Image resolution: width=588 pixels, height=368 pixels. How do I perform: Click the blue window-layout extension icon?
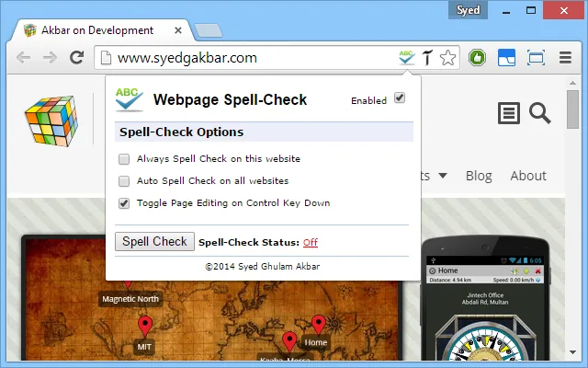coord(506,57)
